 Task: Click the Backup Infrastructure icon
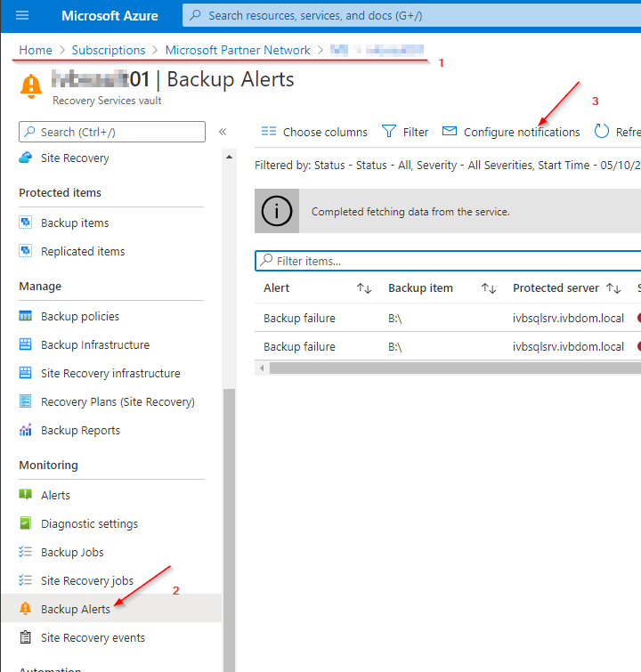(25, 344)
